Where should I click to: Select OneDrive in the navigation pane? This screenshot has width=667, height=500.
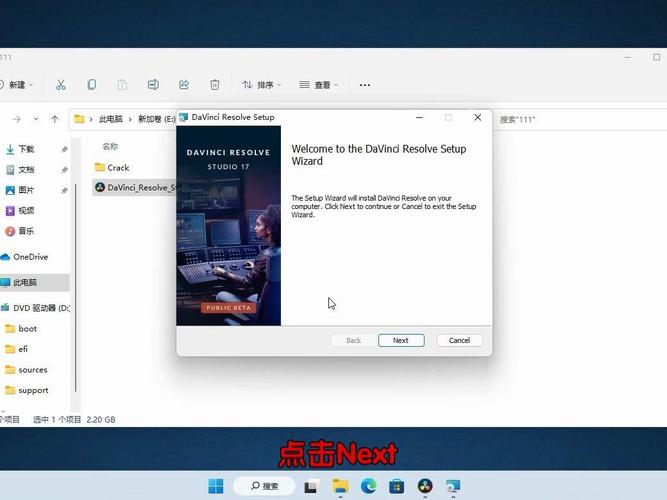tap(25, 257)
